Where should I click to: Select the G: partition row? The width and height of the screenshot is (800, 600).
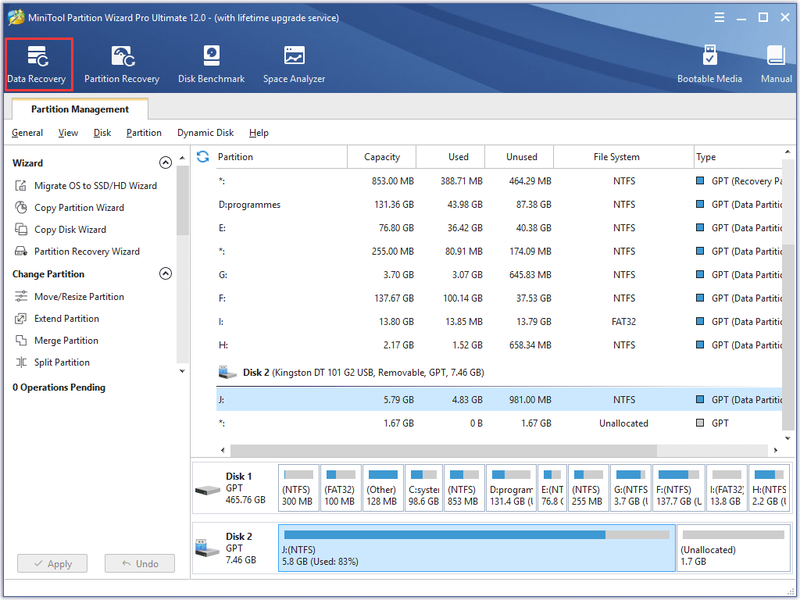499,275
